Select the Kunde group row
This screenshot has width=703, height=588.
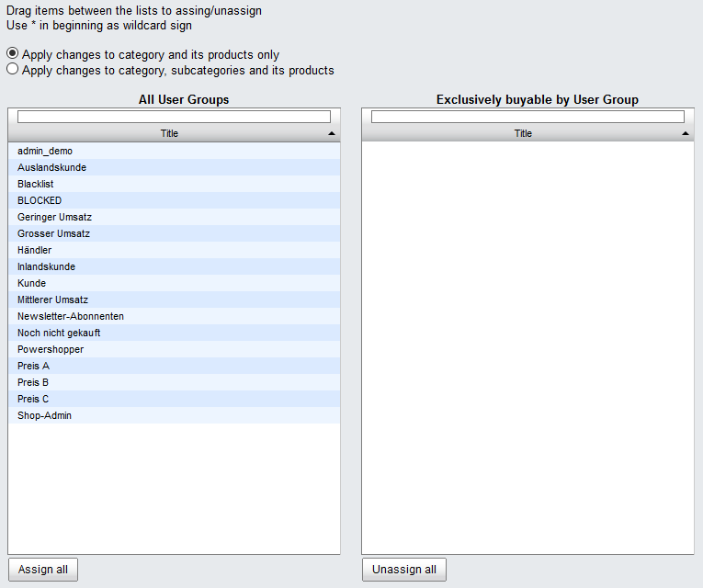click(174, 284)
